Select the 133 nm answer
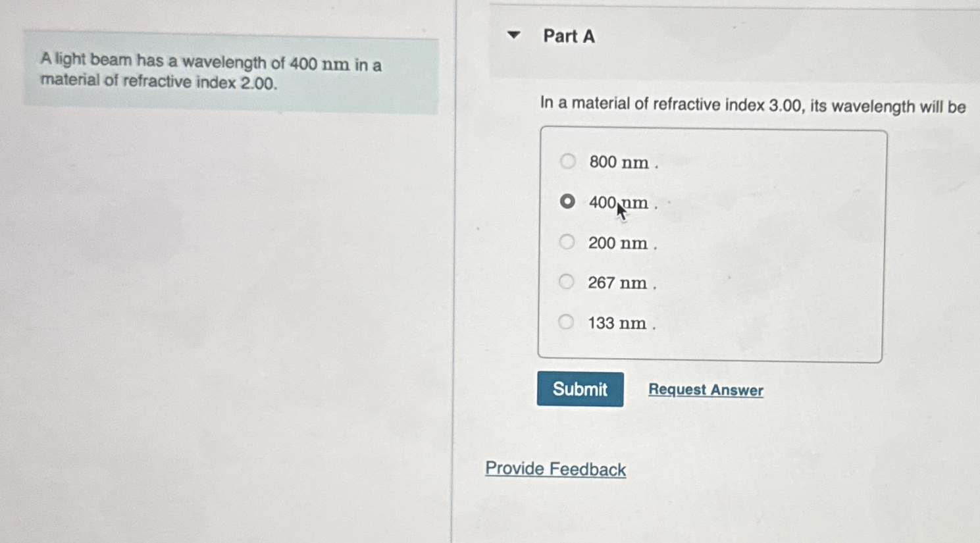This screenshot has height=543, width=980. pyautogui.click(x=565, y=322)
